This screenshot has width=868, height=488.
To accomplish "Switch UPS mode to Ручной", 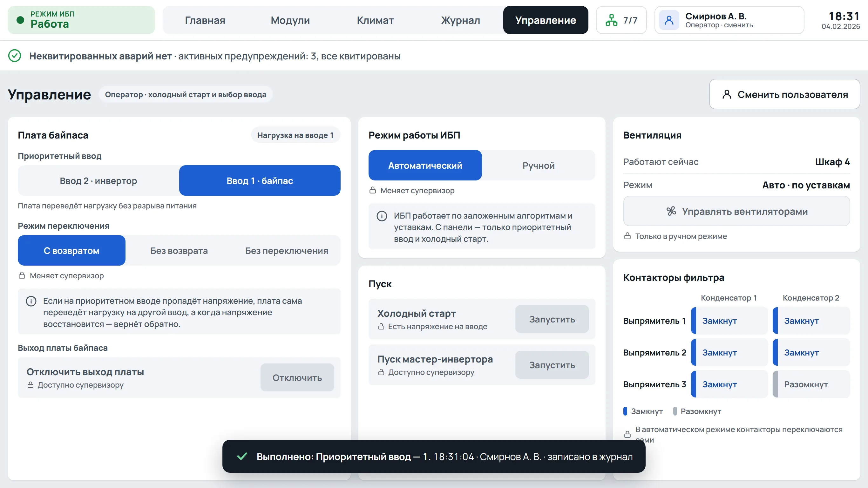I will coord(539,165).
